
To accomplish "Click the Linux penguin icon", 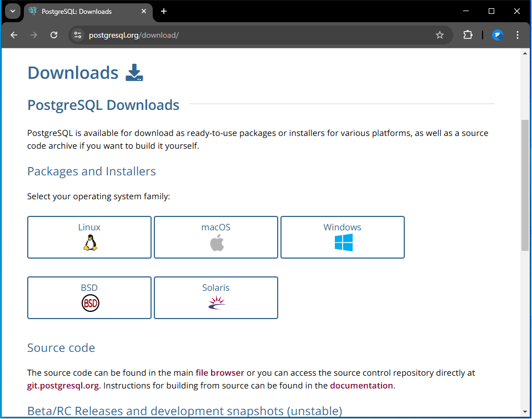I will click(90, 243).
